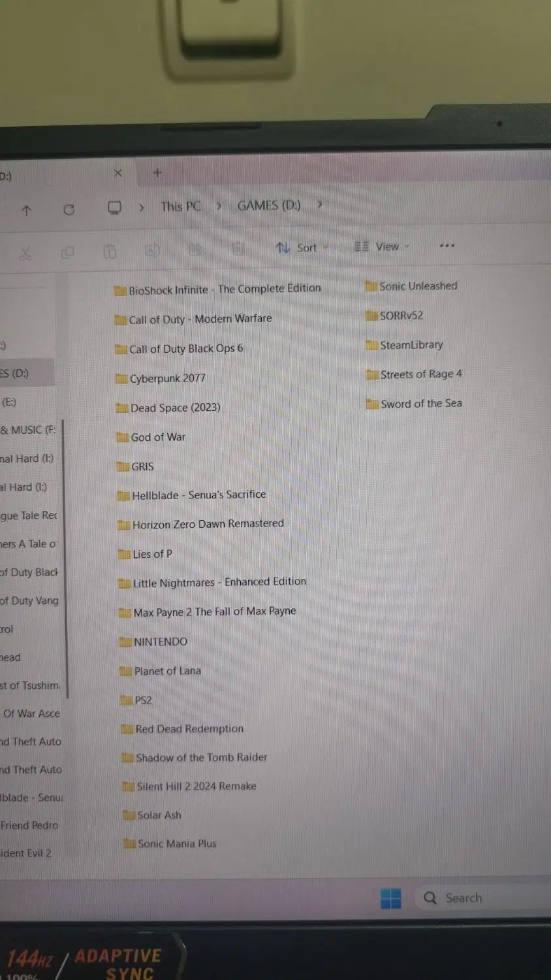The width and height of the screenshot is (551, 980).
Task: Refresh the current folder view
Action: click(x=69, y=210)
